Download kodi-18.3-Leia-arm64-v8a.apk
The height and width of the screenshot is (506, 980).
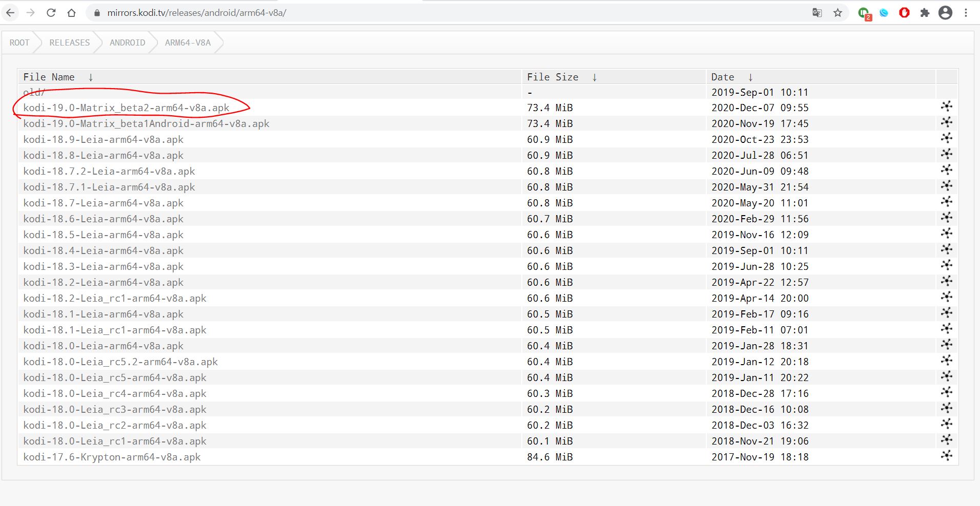104,267
